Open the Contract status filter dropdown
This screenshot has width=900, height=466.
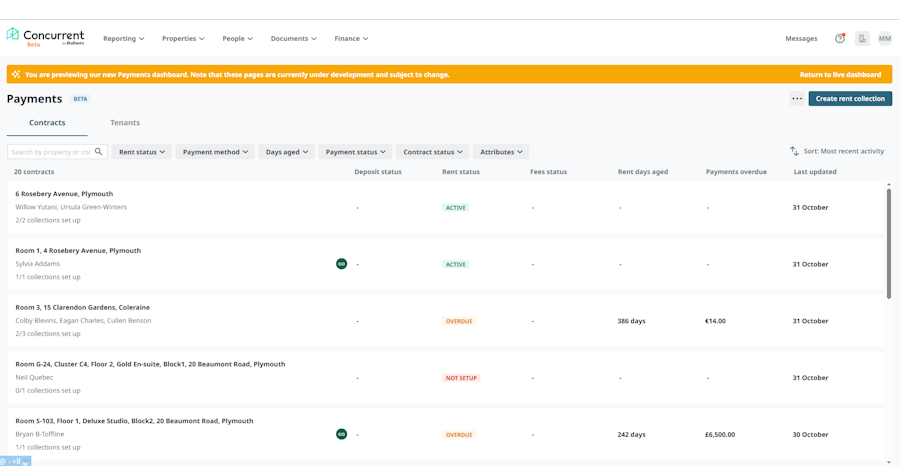433,152
